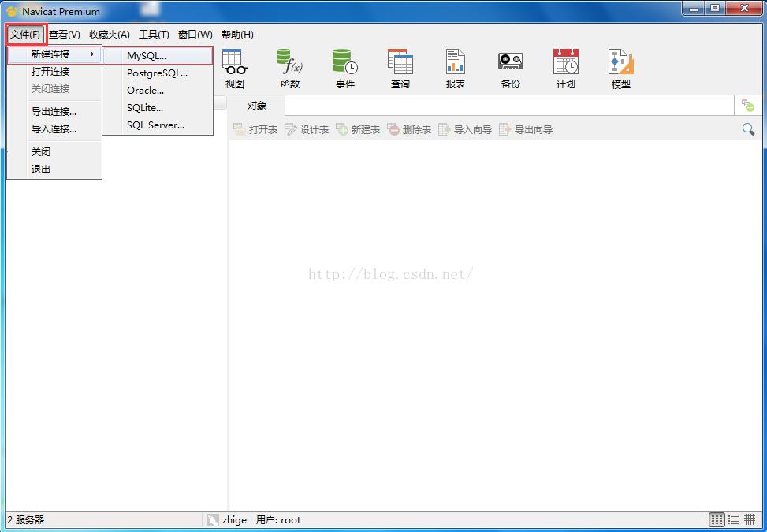Switch to detail view in status bar
Viewport: 767px width, 532px height.
click(750, 519)
